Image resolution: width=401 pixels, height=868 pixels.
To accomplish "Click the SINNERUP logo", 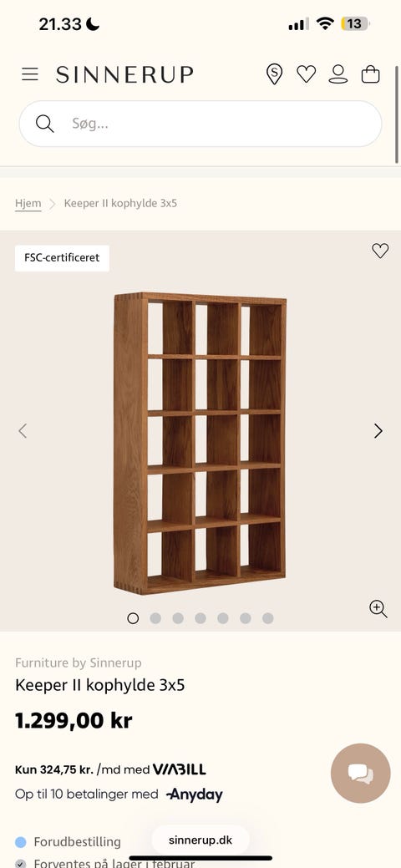I will (x=124, y=74).
